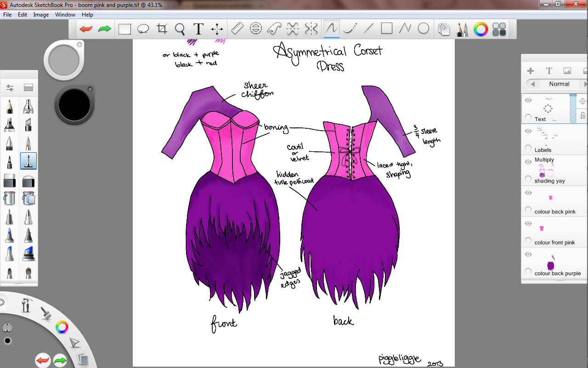The width and height of the screenshot is (588, 368).
Task: Hide the Labels layer
Action: 528,131
